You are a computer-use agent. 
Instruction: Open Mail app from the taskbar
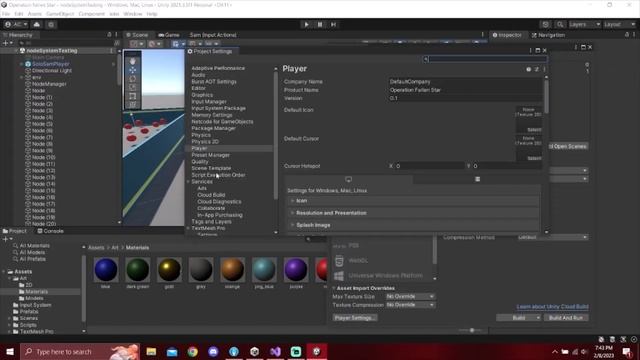[x=172, y=351]
